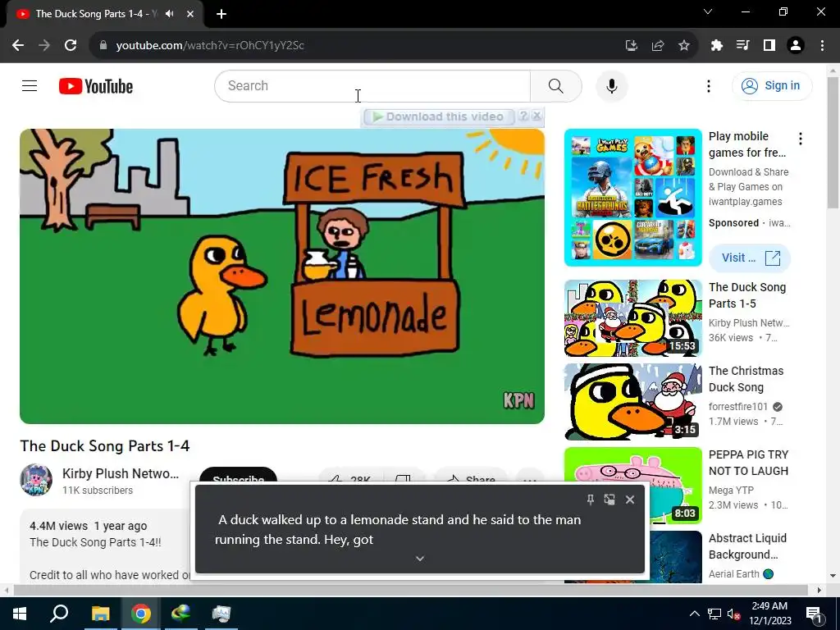Open The Christmas Duck Song title
840x630 pixels.
click(x=746, y=379)
